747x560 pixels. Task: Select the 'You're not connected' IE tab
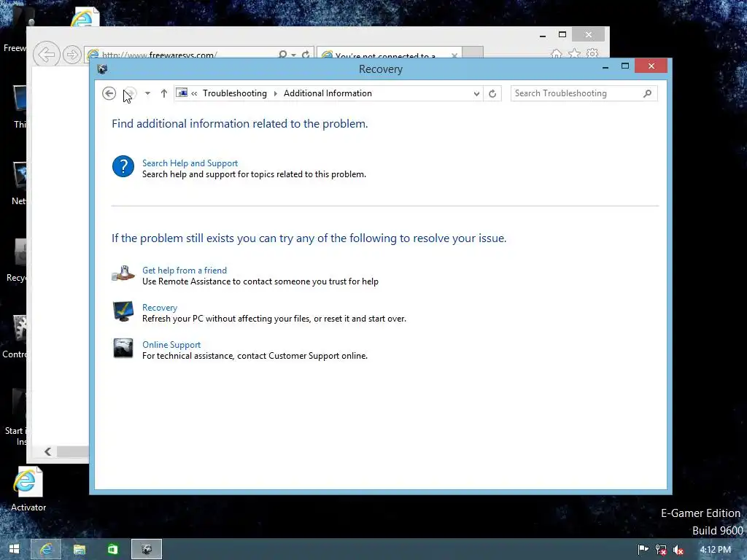tap(385, 55)
